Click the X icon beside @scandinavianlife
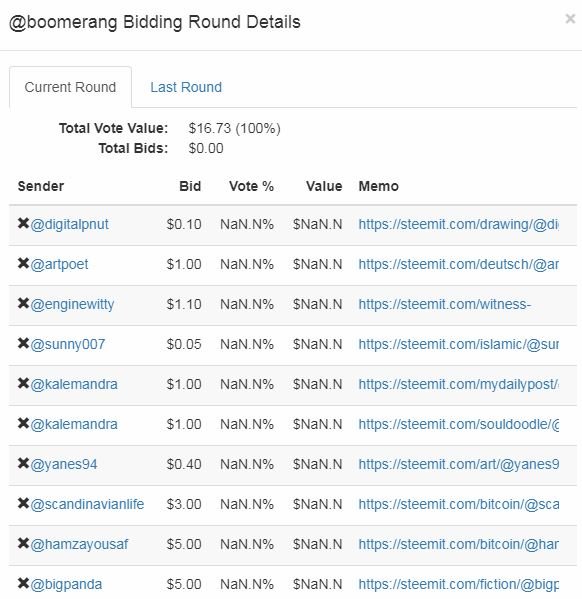This screenshot has width=582, height=599. click(x=23, y=503)
